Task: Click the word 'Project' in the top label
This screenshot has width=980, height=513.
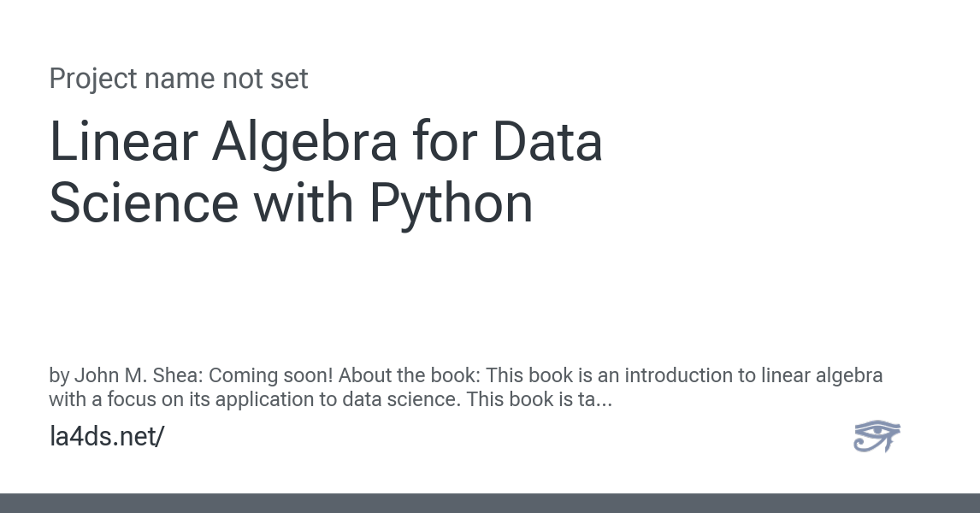Action: [93, 79]
